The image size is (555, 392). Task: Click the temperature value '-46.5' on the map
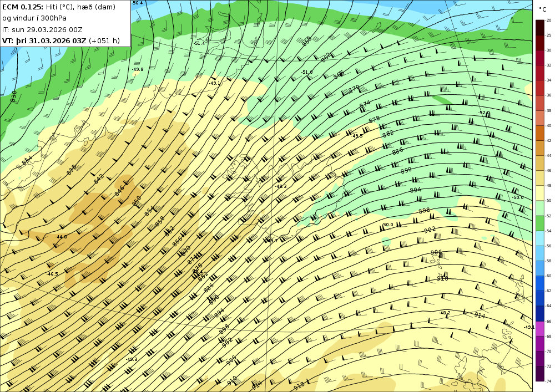(x=52, y=274)
